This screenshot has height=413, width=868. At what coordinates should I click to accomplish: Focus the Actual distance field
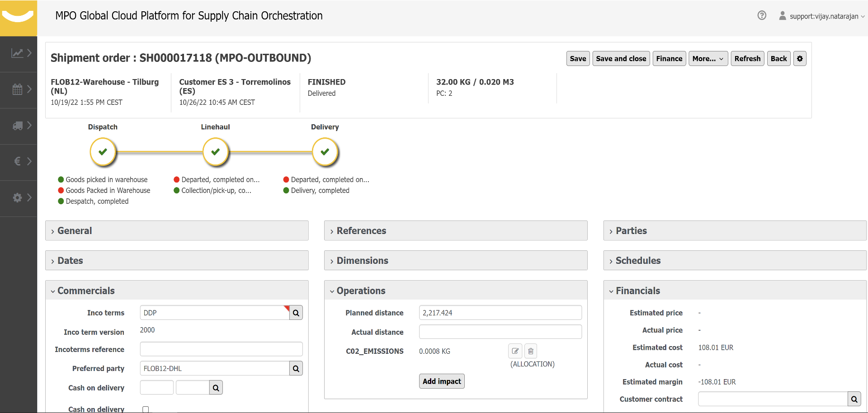pos(500,332)
